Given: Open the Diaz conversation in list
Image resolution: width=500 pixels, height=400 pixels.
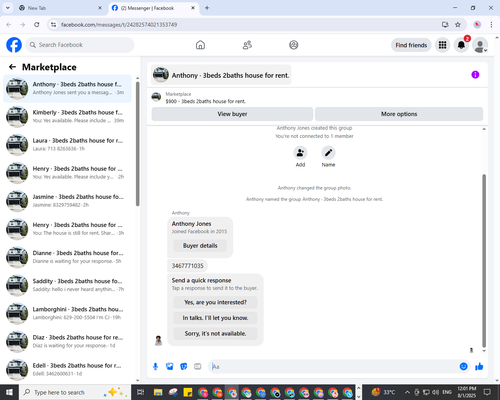Looking at the screenshot, I should click(67, 341).
